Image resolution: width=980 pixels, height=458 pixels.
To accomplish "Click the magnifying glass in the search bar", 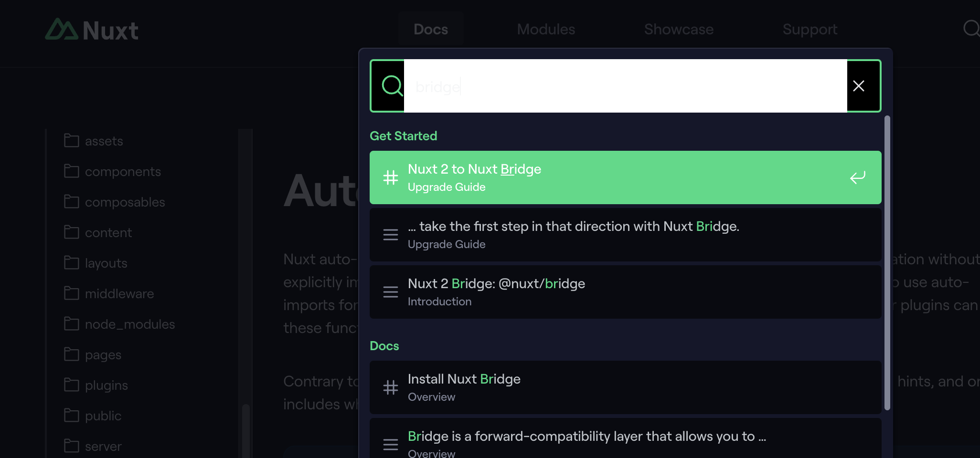I will pos(392,86).
